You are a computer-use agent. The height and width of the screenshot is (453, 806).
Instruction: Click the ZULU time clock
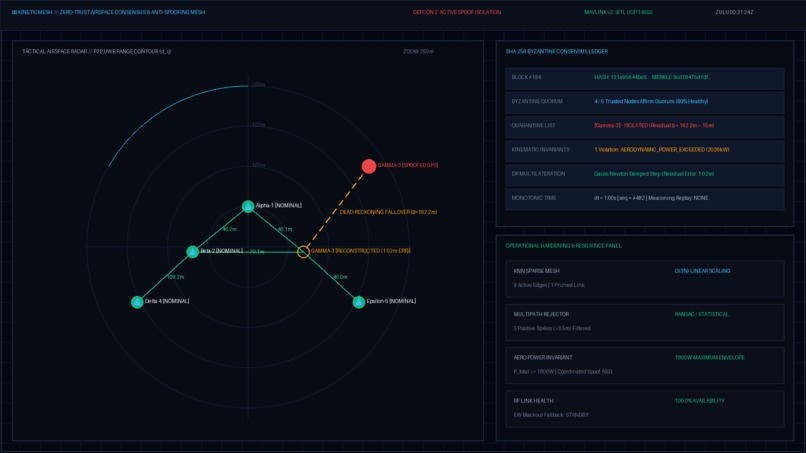[x=734, y=12]
